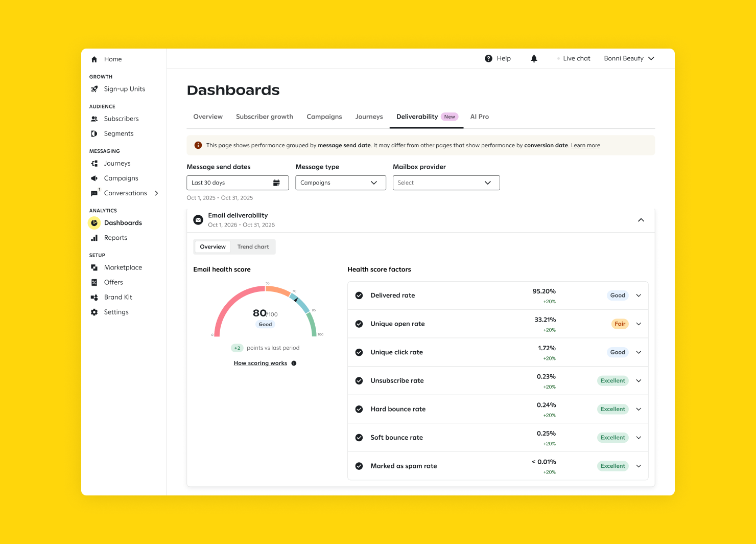
Task: Click the Settings gear icon
Action: click(x=94, y=312)
